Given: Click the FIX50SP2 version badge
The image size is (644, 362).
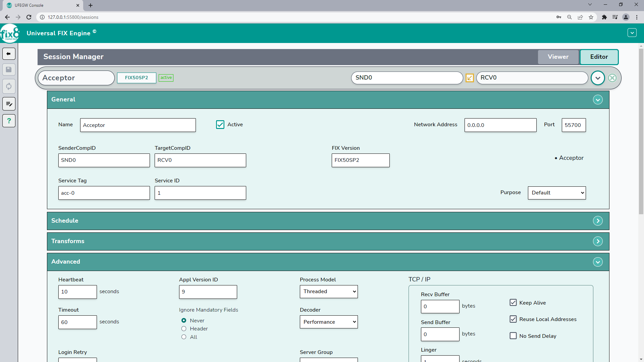Looking at the screenshot, I should (137, 78).
